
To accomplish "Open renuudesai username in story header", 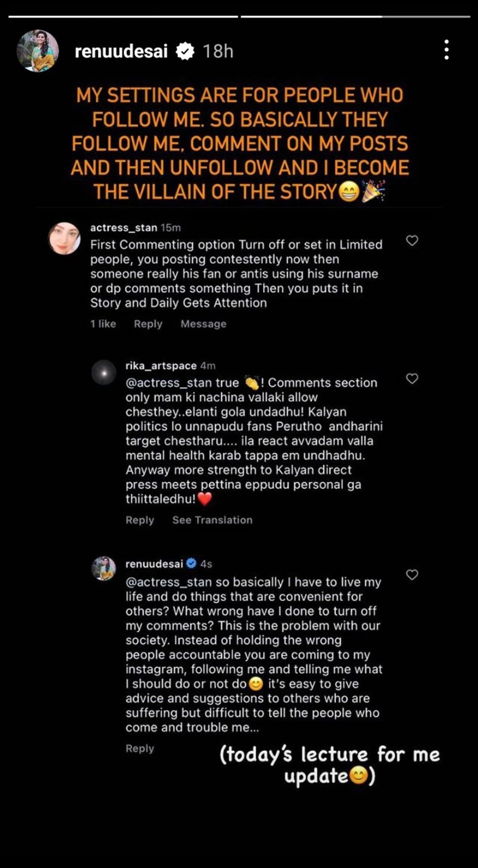I will [x=121, y=51].
